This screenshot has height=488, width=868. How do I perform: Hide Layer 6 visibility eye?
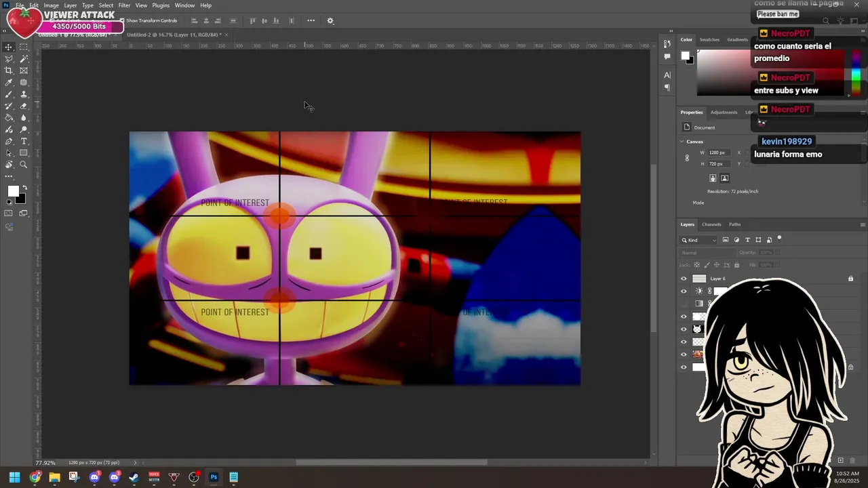click(x=684, y=279)
